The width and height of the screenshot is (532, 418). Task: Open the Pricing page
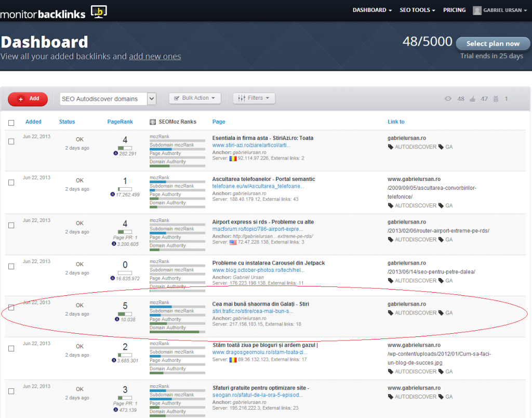[454, 10]
